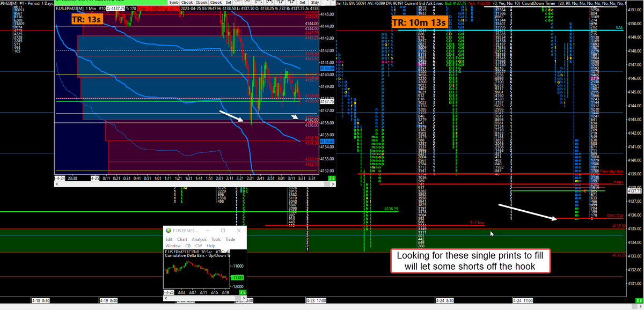644x310 pixels.
Task: Click the Stdy toolbar button
Action: (315, 3)
